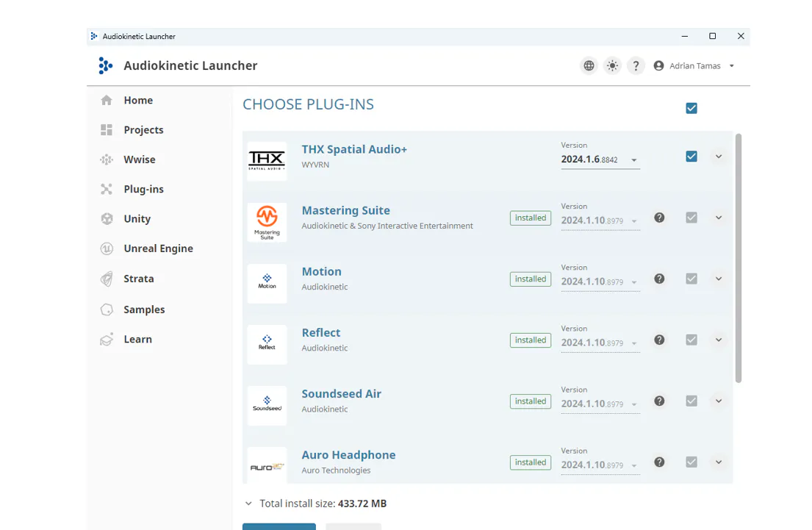Open the Mastering Suite title link
Screen dimensions: 812x530
346,210
